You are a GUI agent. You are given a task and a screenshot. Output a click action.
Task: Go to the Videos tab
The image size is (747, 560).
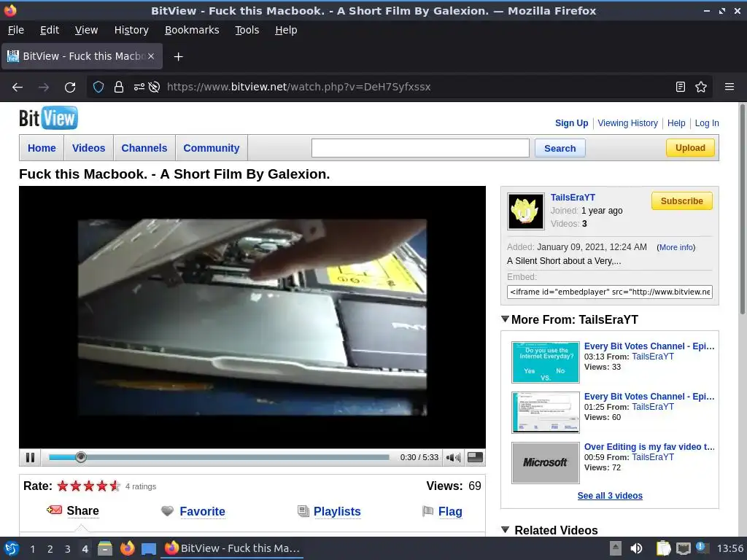[x=88, y=148]
